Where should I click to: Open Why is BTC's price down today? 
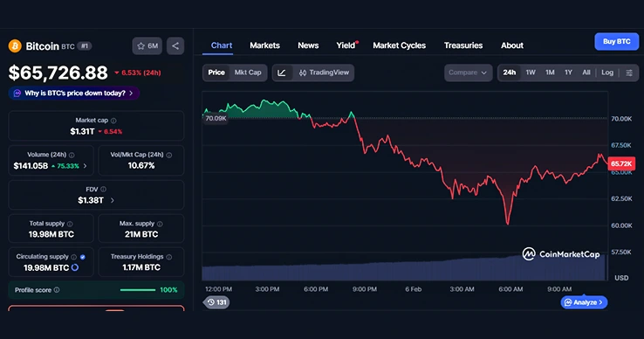click(74, 93)
